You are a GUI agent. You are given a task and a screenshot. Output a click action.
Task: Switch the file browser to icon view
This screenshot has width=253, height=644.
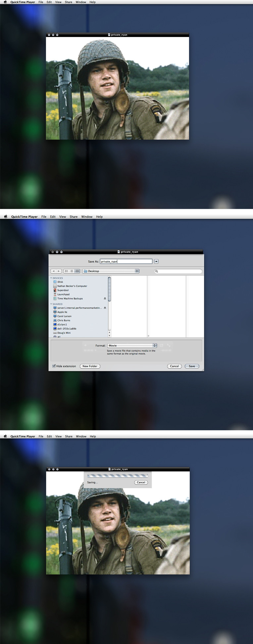66,271
